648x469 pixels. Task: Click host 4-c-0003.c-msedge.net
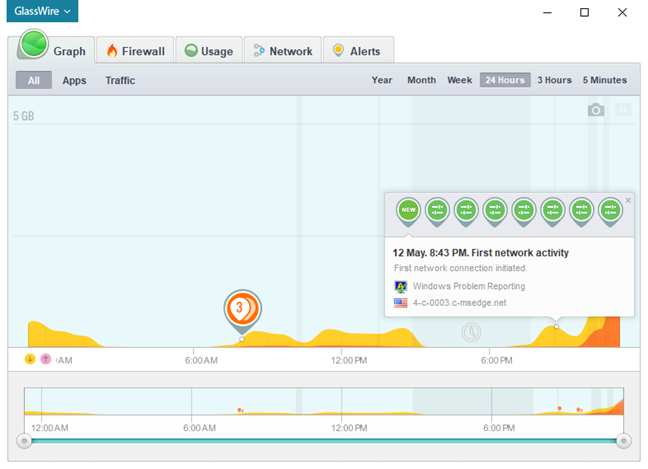[460, 303]
